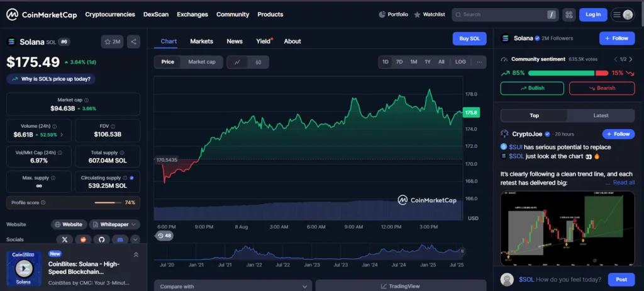Switch to the About tab
The width and height of the screenshot is (644, 291).
coord(292,41)
